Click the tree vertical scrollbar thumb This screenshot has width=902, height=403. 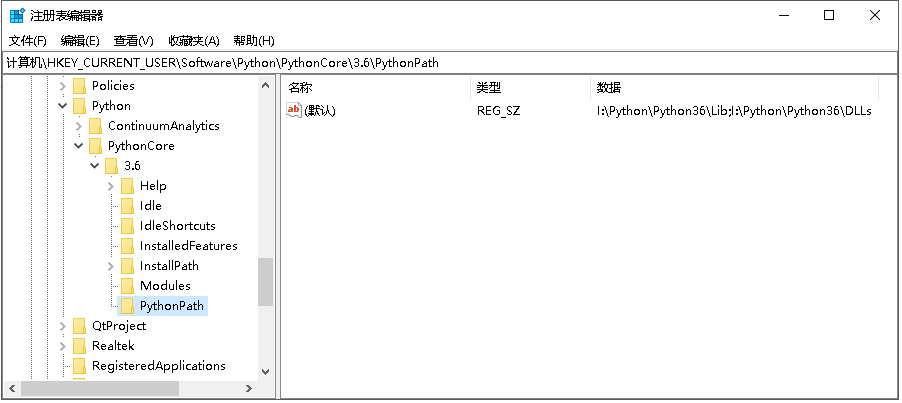(265, 281)
